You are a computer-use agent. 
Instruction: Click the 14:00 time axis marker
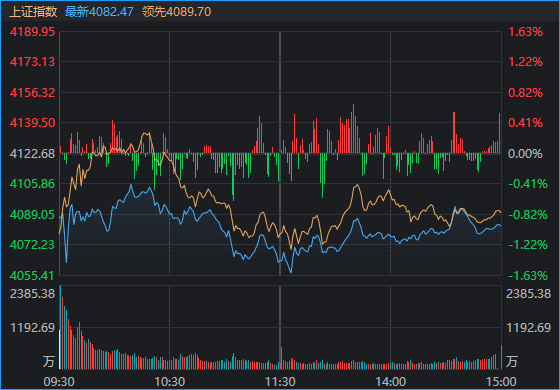(390, 382)
